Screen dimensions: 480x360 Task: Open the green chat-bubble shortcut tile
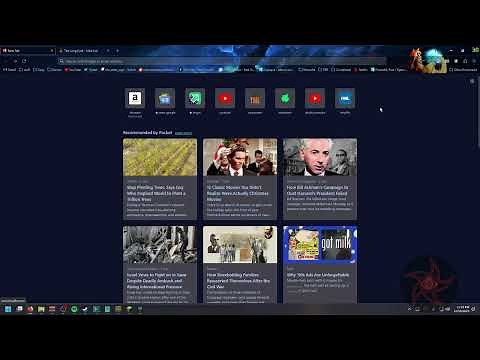coord(195,98)
